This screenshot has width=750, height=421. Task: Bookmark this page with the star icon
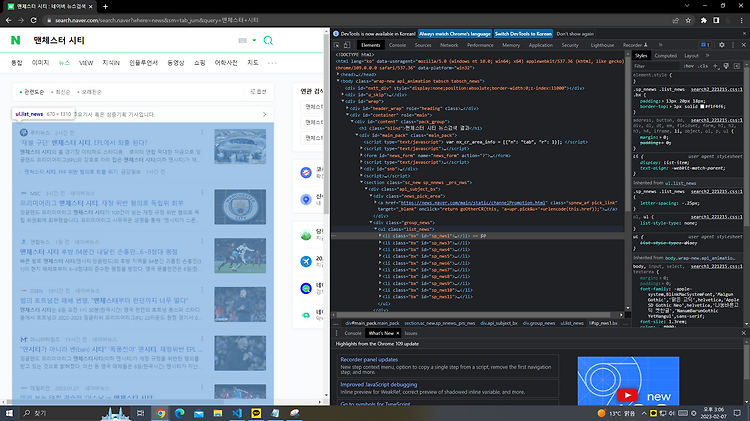688,20
